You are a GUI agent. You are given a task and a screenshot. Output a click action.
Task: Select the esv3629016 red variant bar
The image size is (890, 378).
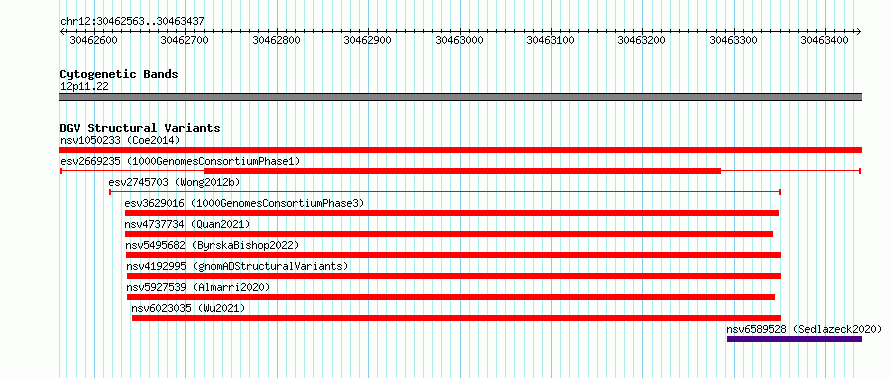pyautogui.click(x=452, y=213)
